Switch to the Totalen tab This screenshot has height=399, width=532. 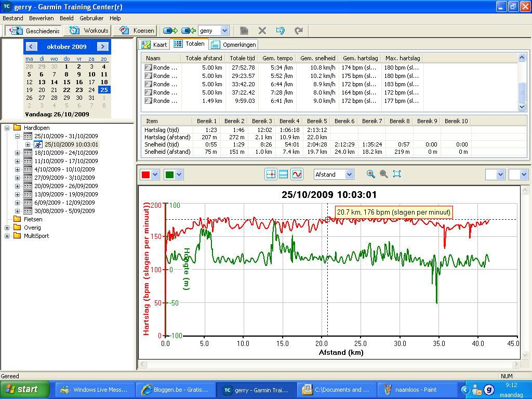[x=189, y=44]
